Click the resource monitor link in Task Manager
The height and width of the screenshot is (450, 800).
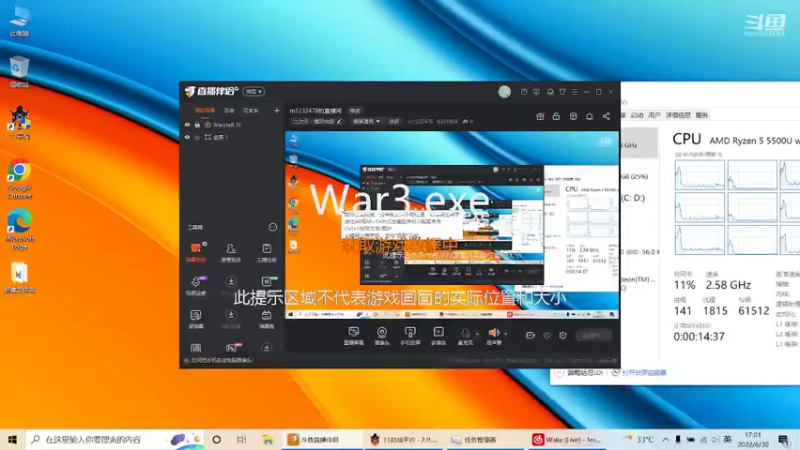643,372
